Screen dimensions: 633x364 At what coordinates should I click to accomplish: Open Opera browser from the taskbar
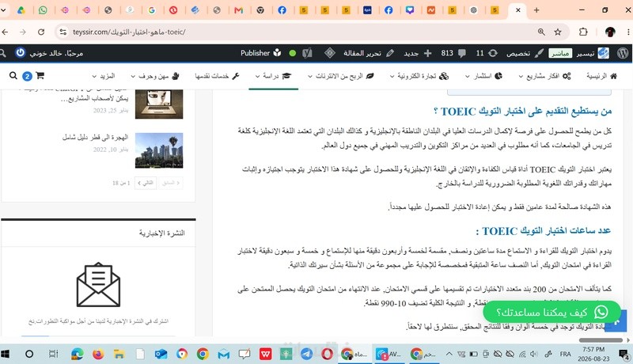tap(327, 354)
